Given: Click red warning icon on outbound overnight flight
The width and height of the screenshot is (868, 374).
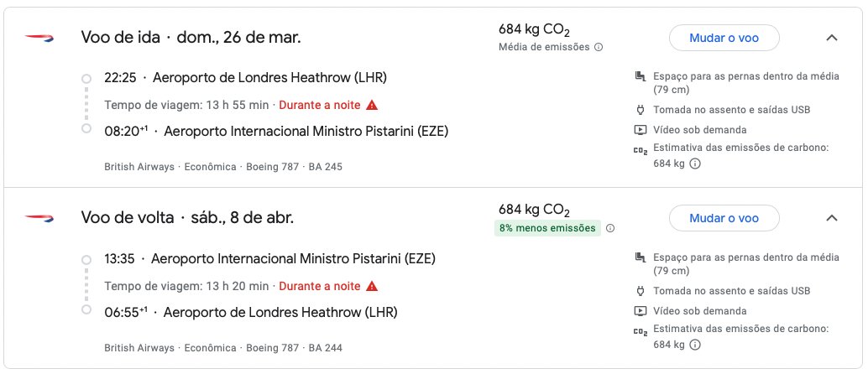Looking at the screenshot, I should [372, 105].
